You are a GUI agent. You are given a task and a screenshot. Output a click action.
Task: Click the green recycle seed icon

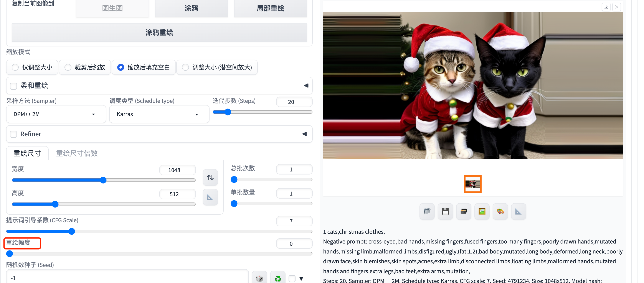pos(278,278)
